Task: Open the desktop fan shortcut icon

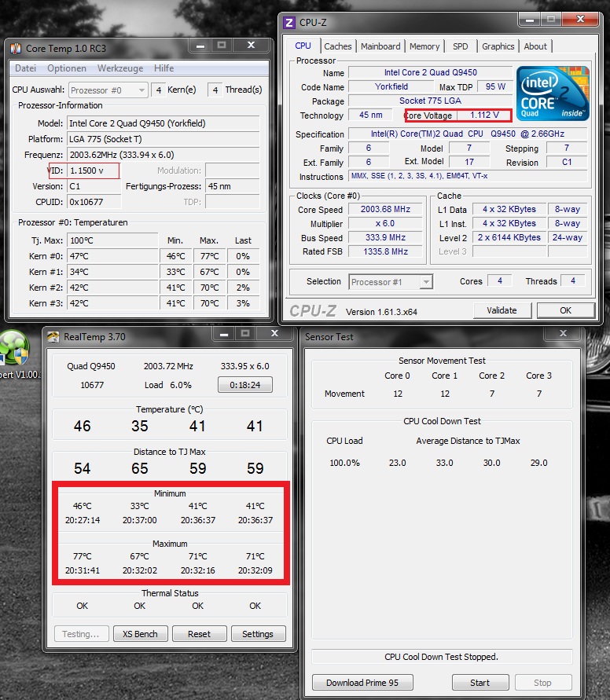Action: (14, 348)
